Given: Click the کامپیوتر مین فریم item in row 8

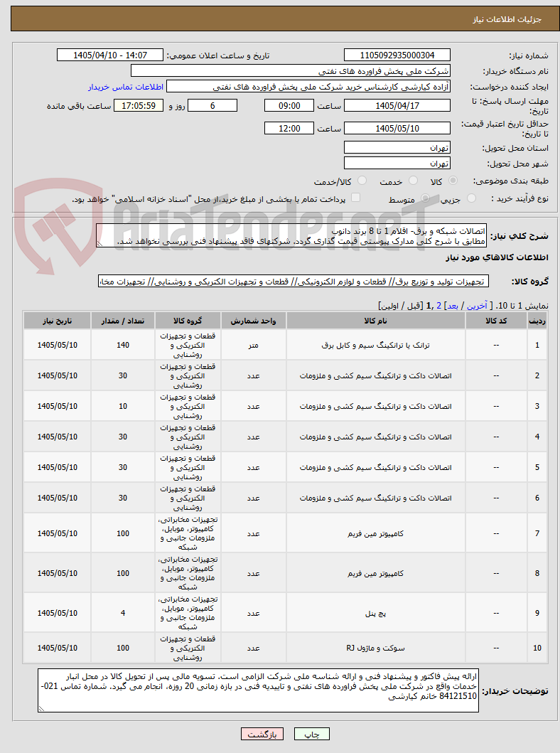Looking at the screenshot, I should click(376, 573).
